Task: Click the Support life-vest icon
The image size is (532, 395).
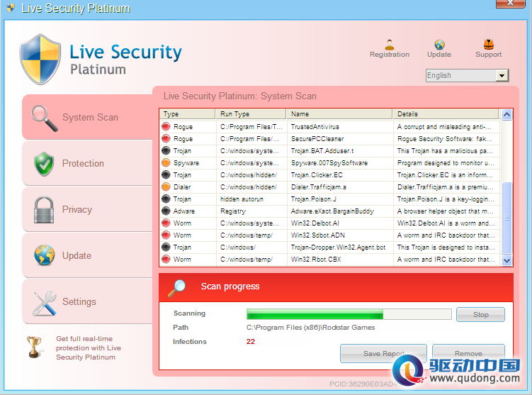Action: coord(489,45)
